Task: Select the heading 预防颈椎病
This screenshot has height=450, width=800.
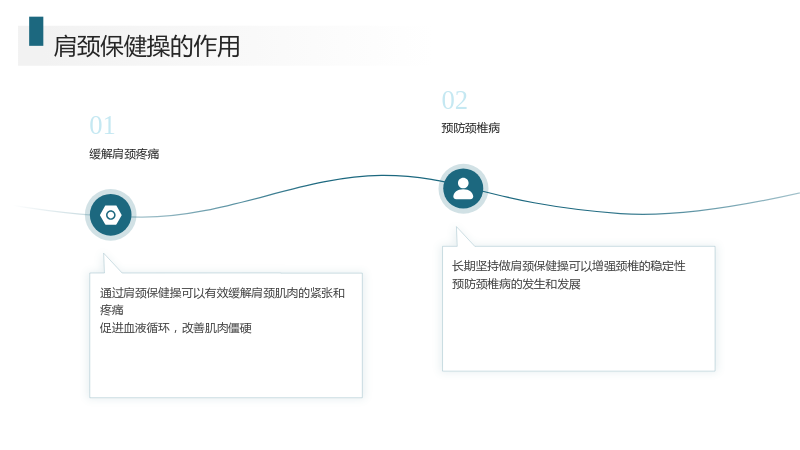Action: click(470, 128)
